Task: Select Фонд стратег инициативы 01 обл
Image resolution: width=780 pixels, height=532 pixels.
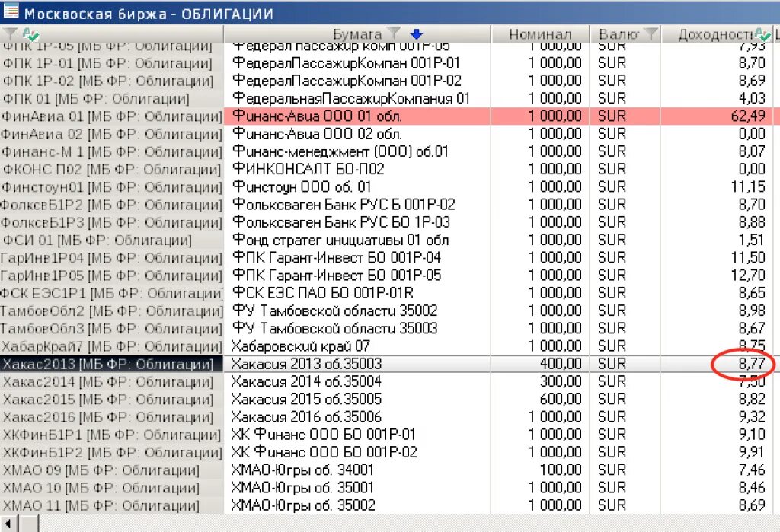Action: click(x=357, y=241)
